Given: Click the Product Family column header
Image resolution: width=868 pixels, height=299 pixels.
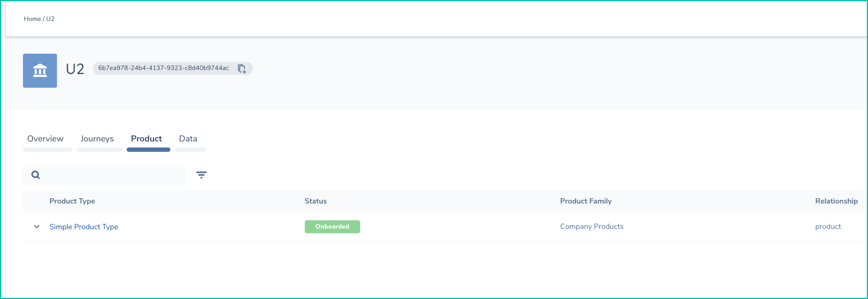Looking at the screenshot, I should coord(586,201).
